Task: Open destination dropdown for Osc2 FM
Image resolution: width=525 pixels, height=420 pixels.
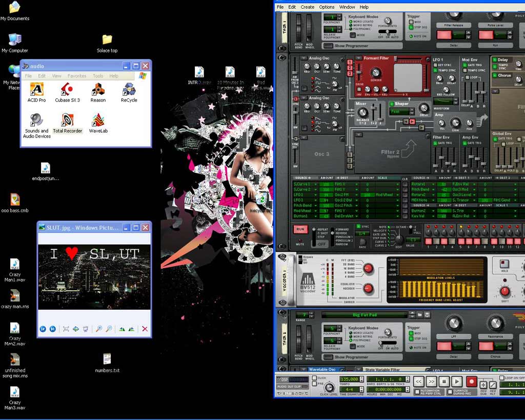Action: (357, 195)
